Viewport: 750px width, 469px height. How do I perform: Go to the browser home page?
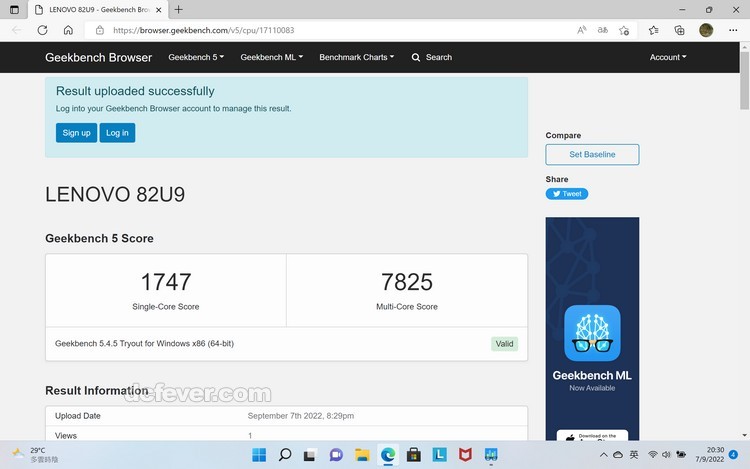(68, 30)
